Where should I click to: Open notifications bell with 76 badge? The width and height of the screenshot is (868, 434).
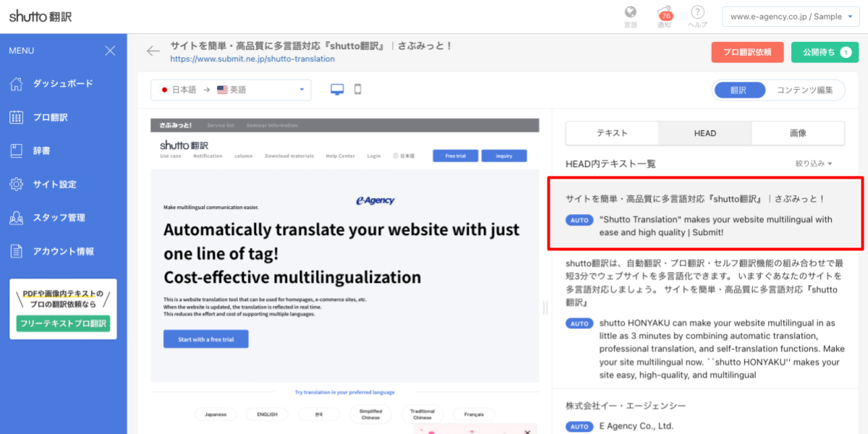pos(664,13)
